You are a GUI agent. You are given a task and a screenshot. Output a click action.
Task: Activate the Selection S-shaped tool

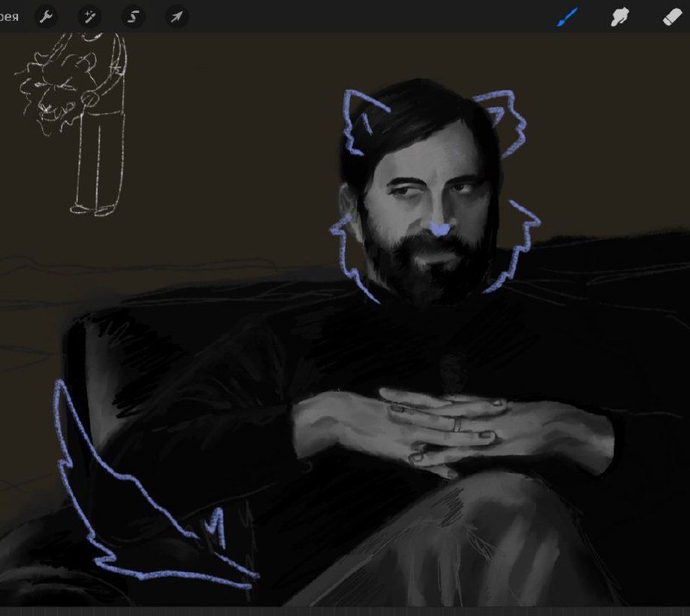133,17
